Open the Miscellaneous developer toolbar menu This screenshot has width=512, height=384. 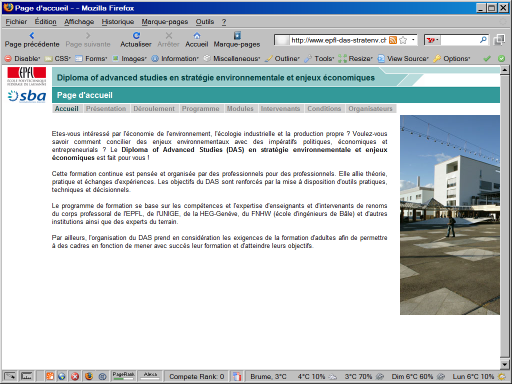[232, 59]
